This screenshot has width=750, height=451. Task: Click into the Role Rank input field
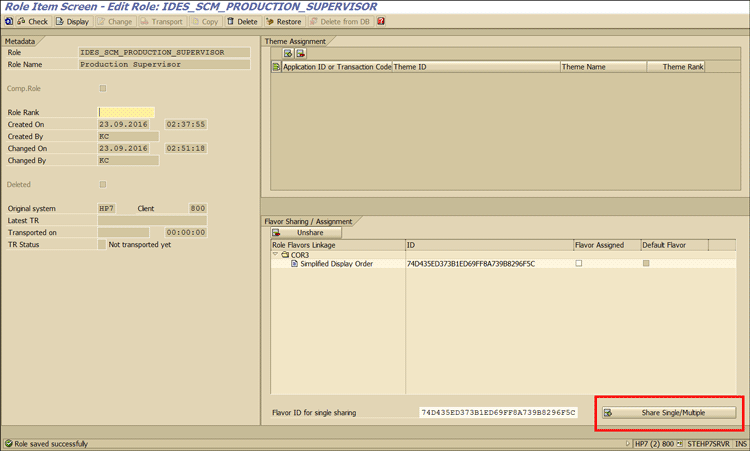(126, 112)
